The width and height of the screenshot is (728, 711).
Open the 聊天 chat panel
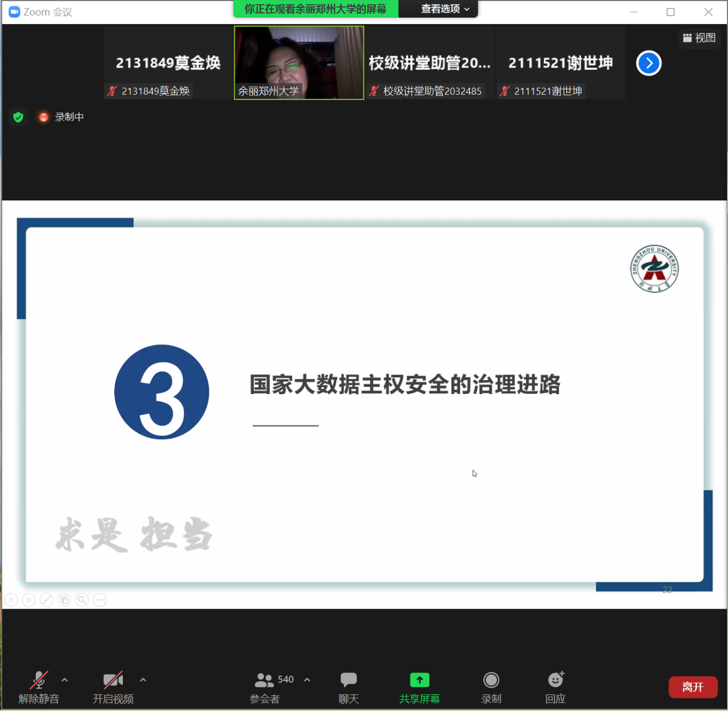[x=348, y=686]
